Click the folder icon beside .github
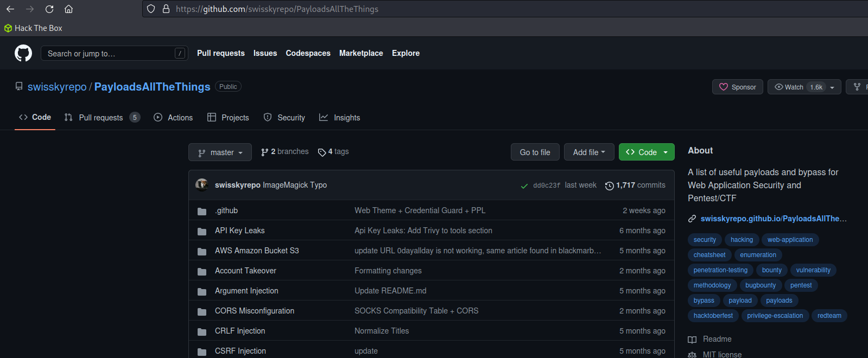This screenshot has width=868, height=358. tap(202, 211)
